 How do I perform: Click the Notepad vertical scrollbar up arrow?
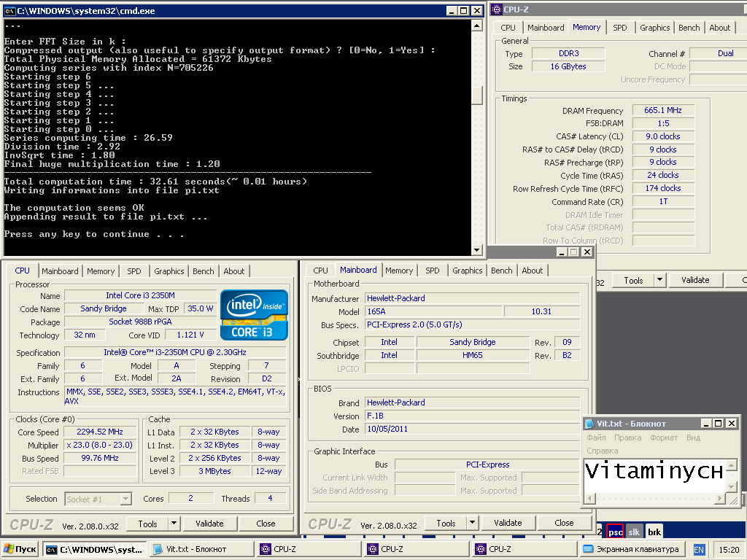point(731,464)
